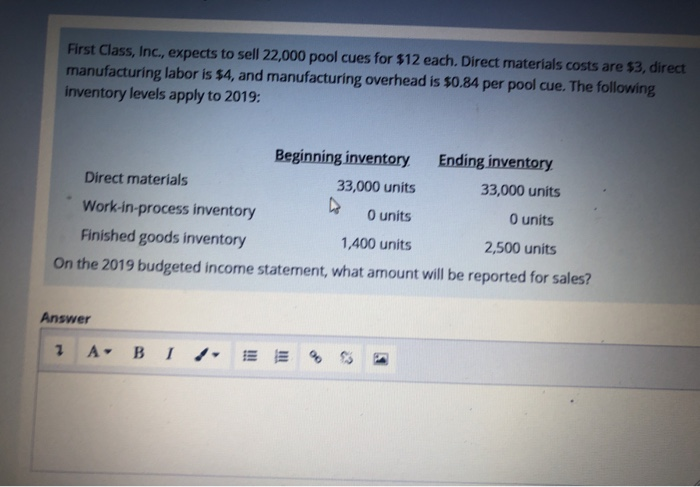Click the 'Direct materials' row label
The height and width of the screenshot is (487, 700).
tap(136, 179)
